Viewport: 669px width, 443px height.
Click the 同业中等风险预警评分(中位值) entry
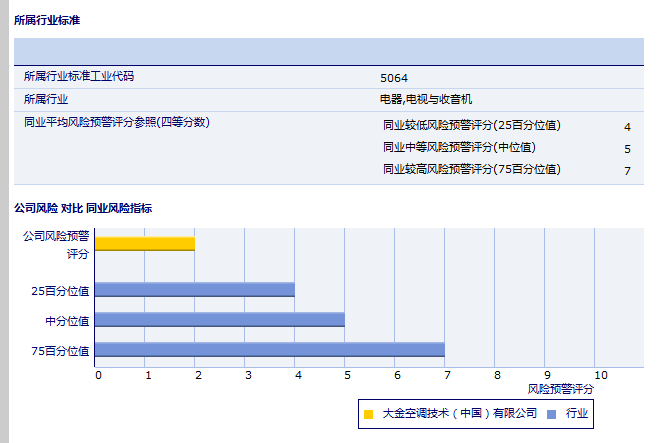tap(459, 148)
